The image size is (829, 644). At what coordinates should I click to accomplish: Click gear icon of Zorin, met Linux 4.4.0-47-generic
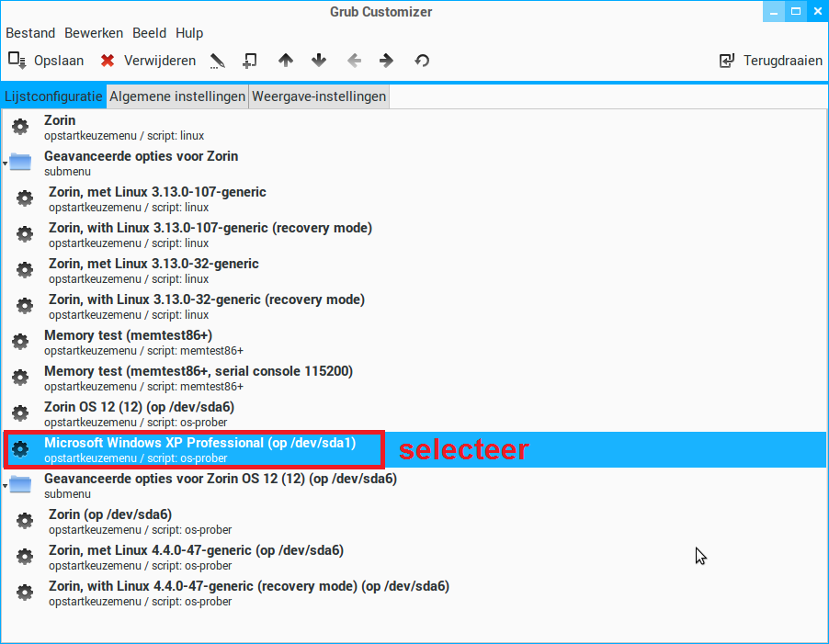(x=25, y=557)
